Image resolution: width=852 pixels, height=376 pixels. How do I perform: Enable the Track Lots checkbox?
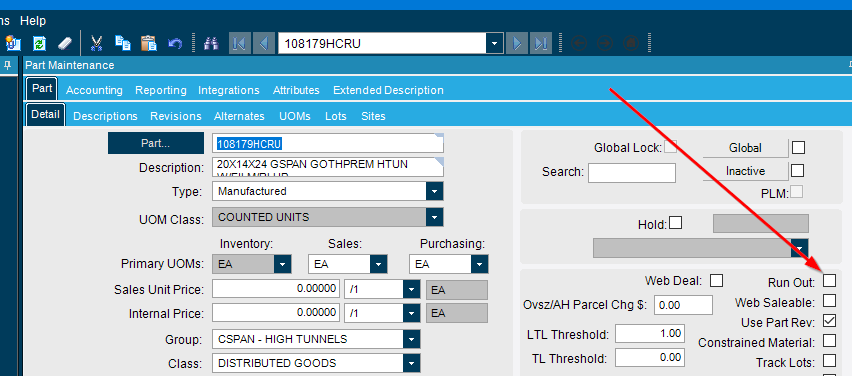point(829,360)
